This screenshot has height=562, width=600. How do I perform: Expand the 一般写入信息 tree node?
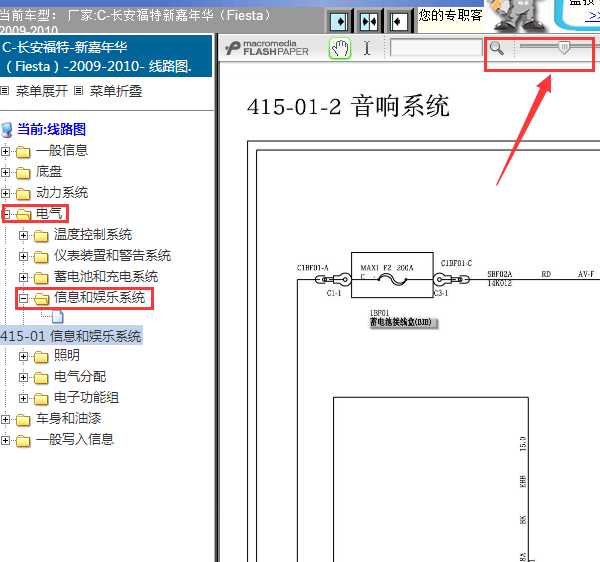(5, 441)
